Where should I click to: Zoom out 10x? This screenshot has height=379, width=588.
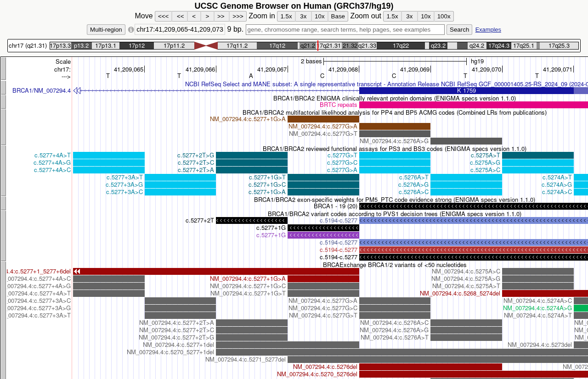(426, 17)
